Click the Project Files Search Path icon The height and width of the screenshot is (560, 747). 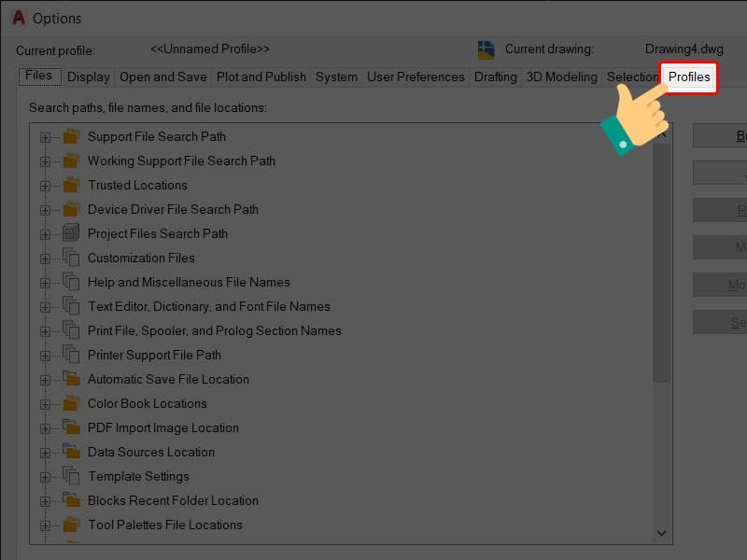click(69, 233)
